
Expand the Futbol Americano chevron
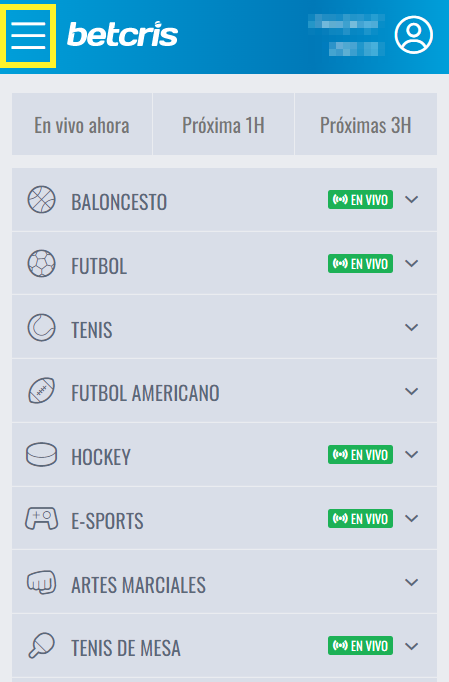(412, 391)
